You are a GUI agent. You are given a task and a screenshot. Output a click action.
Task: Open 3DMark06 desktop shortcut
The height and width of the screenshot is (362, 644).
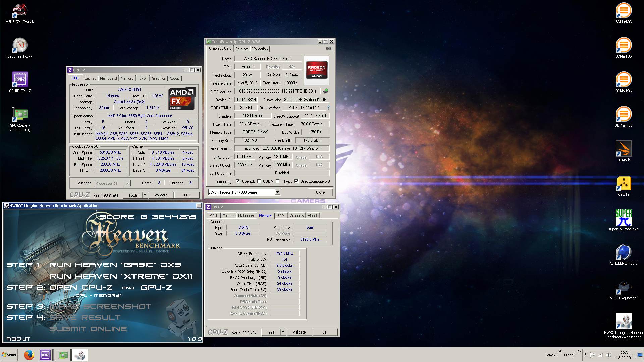click(x=624, y=82)
